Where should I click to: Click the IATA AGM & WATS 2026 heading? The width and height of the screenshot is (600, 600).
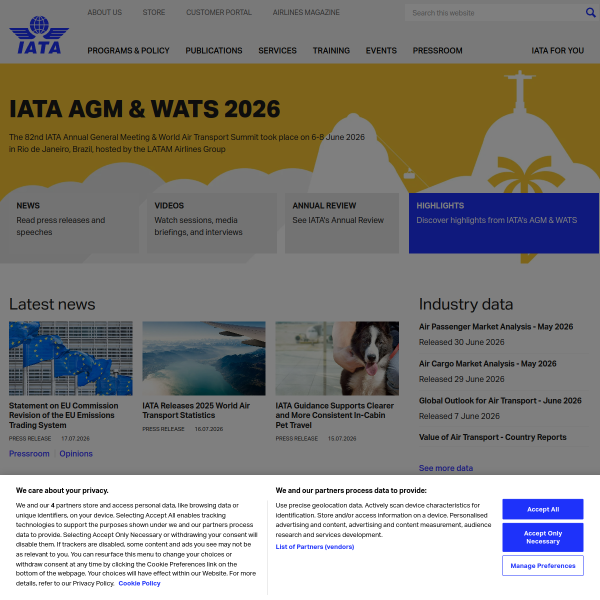pos(145,109)
